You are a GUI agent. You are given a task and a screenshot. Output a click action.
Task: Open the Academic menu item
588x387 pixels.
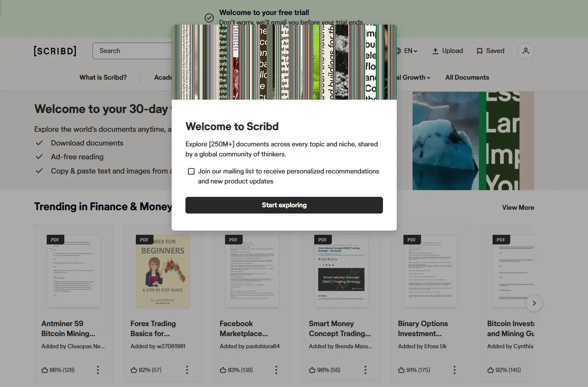click(x=163, y=78)
